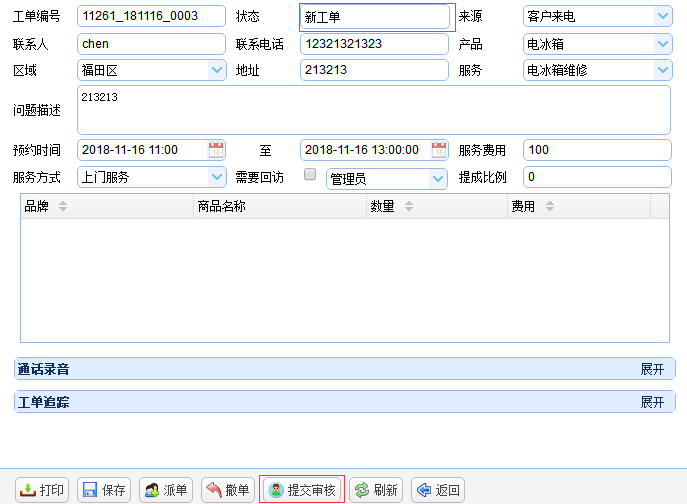
Task: Click the 状态 field showing 新工单
Action: pyautogui.click(x=375, y=17)
